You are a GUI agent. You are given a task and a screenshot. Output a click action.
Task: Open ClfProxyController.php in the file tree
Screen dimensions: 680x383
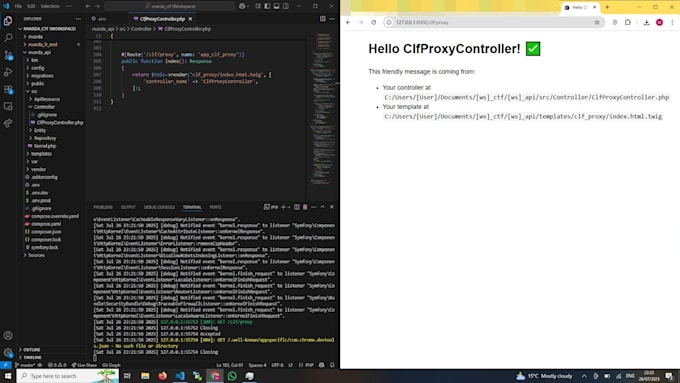tap(59, 122)
